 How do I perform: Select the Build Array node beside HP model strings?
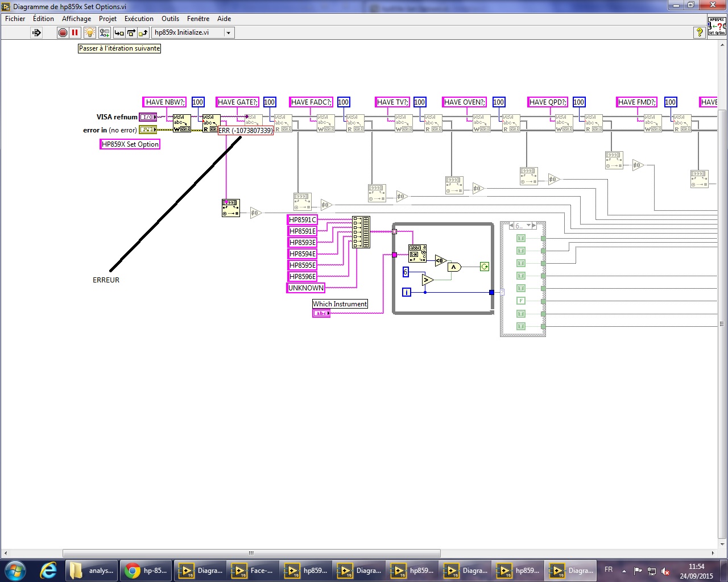(361, 232)
